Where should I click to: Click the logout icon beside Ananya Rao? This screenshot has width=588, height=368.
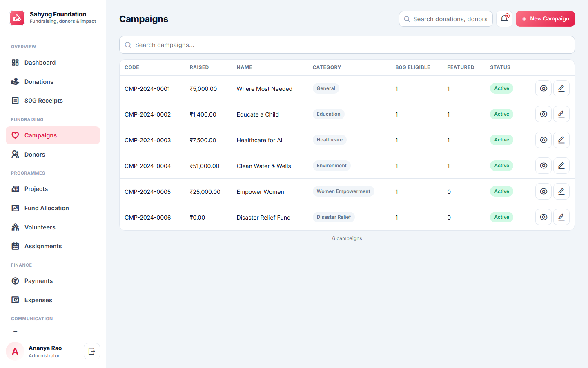(92, 351)
